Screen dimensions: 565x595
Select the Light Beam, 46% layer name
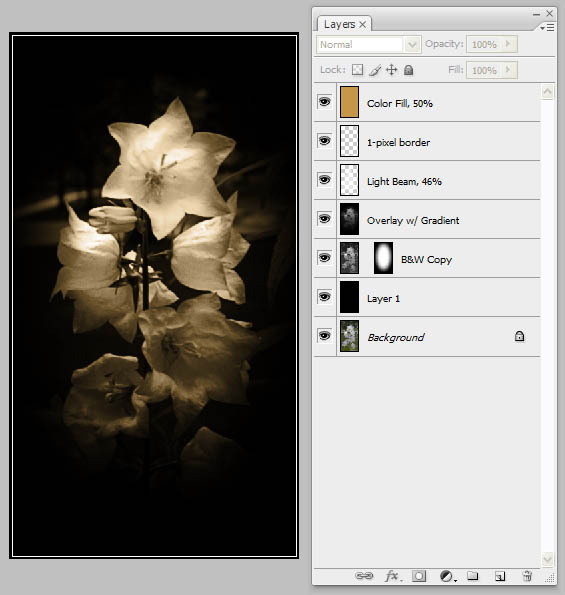click(x=404, y=182)
